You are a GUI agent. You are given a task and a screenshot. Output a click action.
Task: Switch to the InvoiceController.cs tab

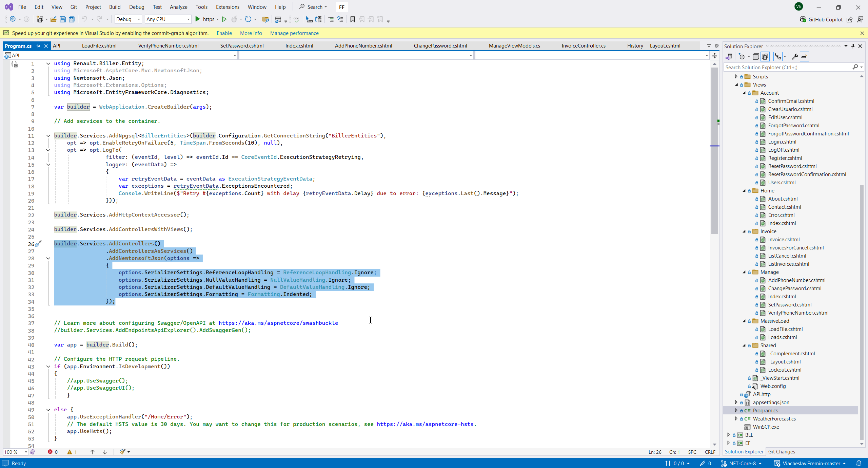[583, 46]
